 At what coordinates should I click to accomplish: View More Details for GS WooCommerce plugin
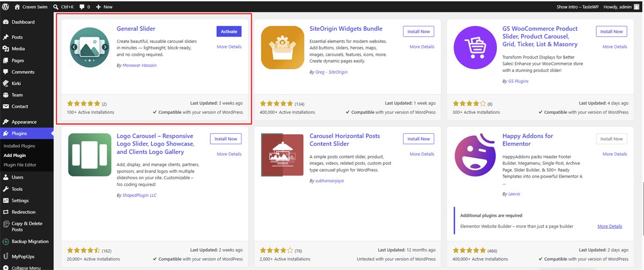coord(614,47)
